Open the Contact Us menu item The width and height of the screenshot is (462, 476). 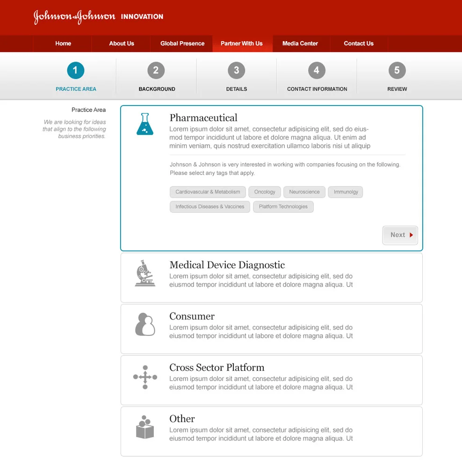(359, 43)
